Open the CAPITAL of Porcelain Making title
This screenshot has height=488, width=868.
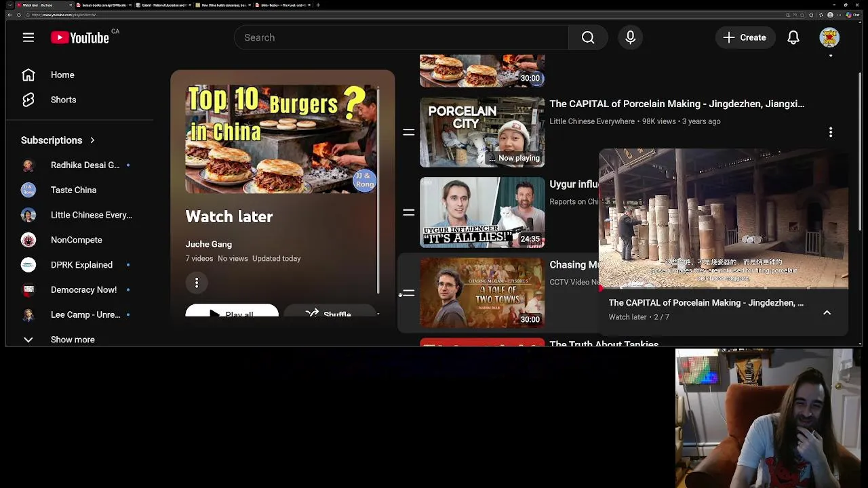pyautogui.click(x=677, y=104)
